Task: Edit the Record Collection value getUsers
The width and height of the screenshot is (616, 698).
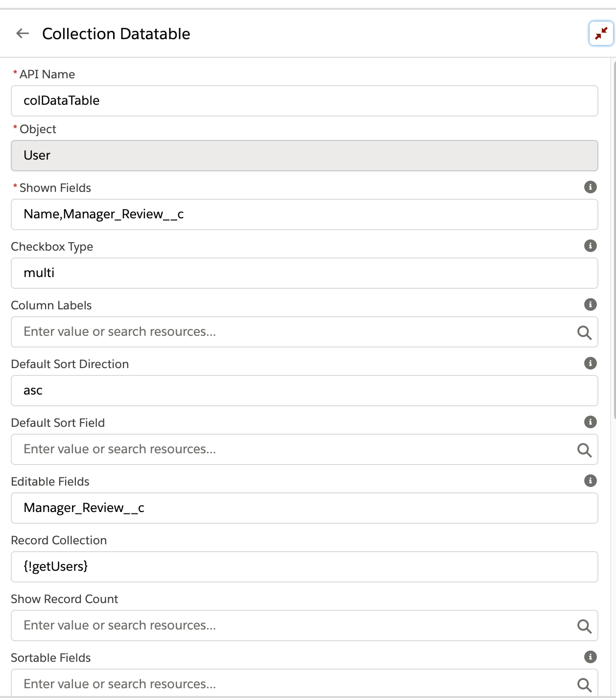Action: [x=304, y=566]
